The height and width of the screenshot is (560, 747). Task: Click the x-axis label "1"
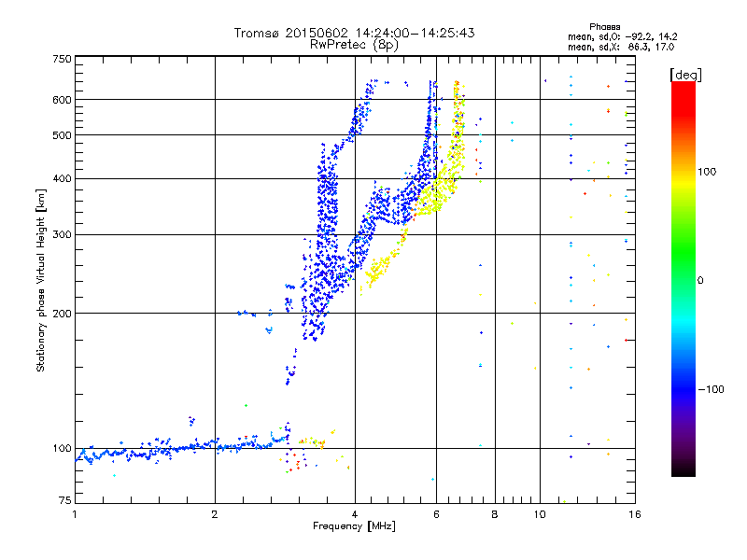(75, 514)
